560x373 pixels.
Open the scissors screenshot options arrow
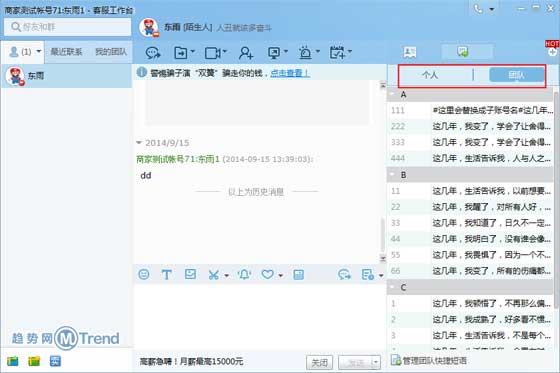tap(226, 275)
